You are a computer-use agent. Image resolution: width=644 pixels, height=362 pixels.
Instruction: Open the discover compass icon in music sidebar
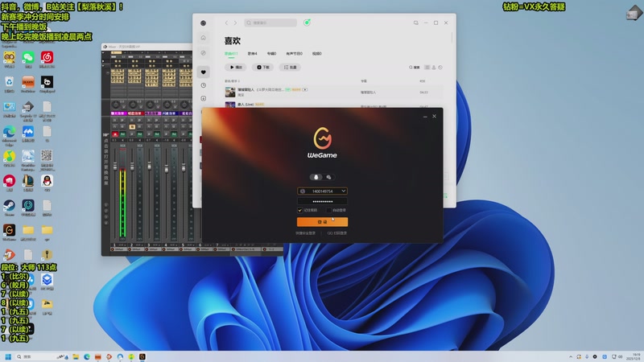[x=204, y=53]
